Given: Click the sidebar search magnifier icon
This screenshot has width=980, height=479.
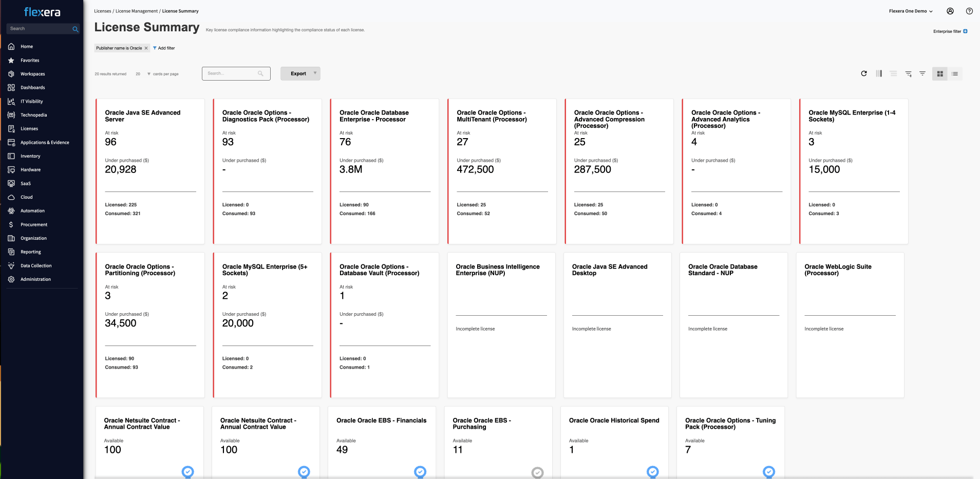Looking at the screenshot, I should (76, 29).
